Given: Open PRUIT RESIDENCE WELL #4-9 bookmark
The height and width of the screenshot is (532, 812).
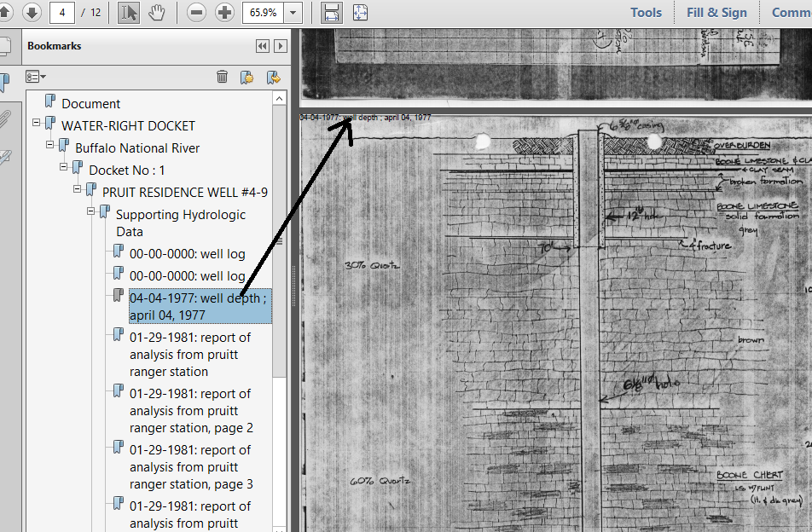Looking at the screenshot, I should click(184, 192).
